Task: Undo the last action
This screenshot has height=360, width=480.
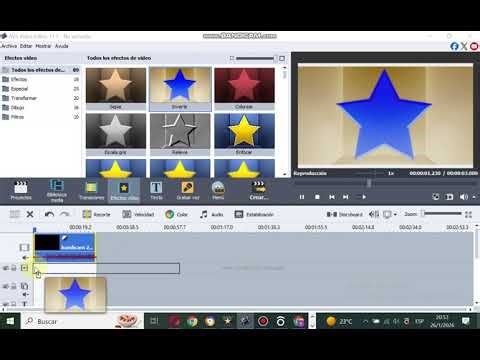Action: [49, 214]
